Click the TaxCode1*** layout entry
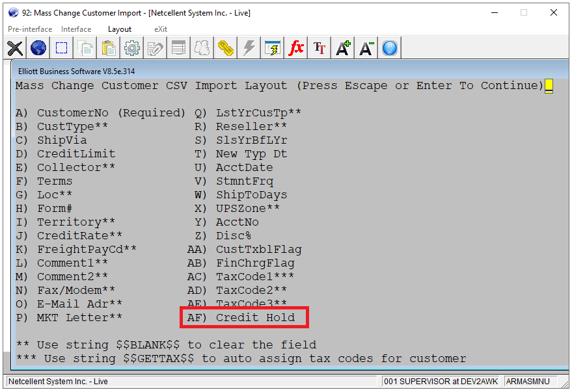The image size is (572, 392). (241, 277)
